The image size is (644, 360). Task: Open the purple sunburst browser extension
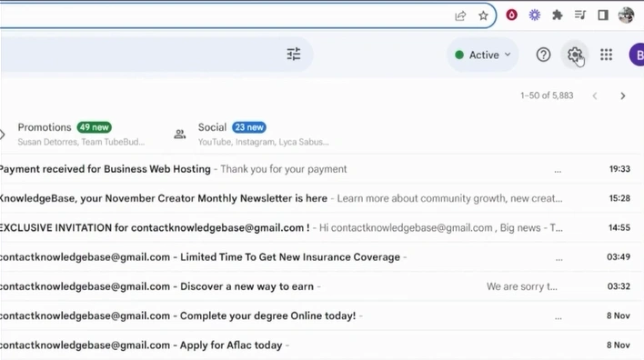[x=534, y=15]
